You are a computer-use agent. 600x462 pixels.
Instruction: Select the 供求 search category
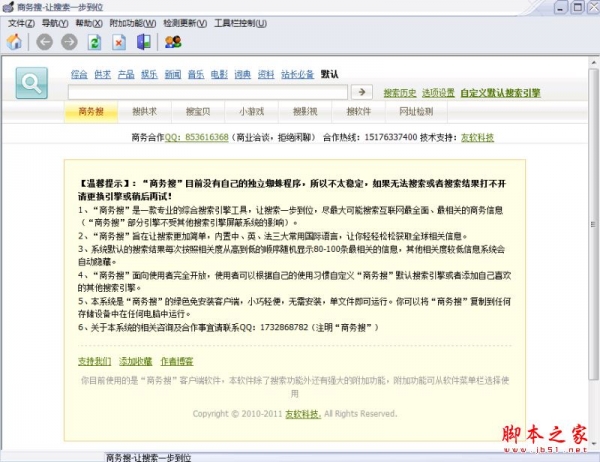[x=103, y=74]
